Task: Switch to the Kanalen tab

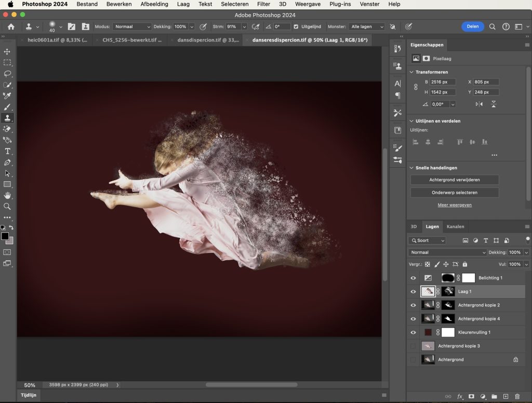Action: (x=455, y=226)
